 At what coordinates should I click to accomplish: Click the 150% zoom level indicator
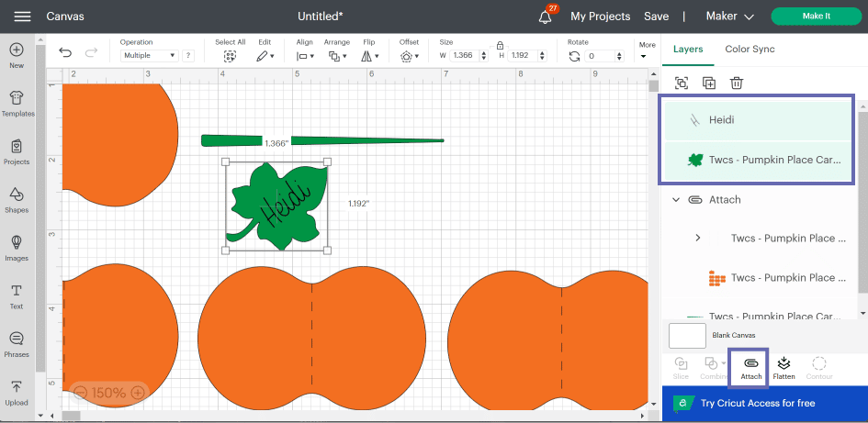(109, 393)
